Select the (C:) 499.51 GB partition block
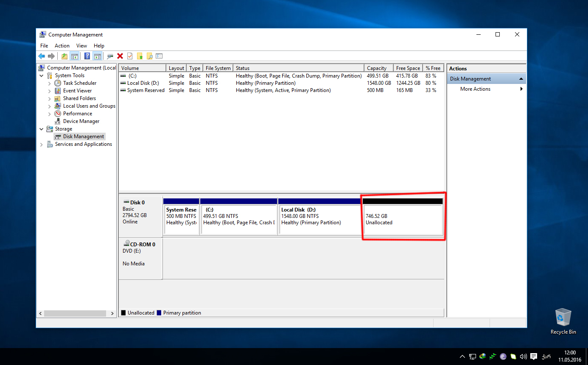 coord(238,216)
